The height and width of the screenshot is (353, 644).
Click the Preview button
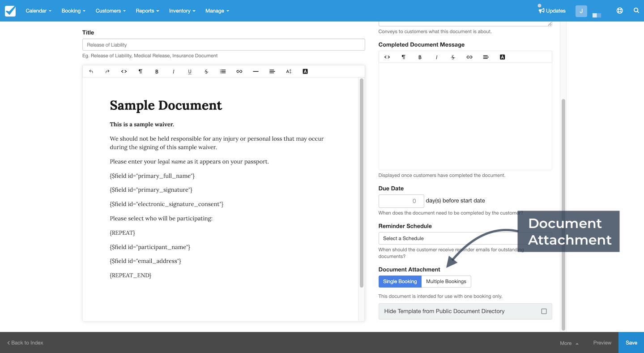click(x=602, y=343)
